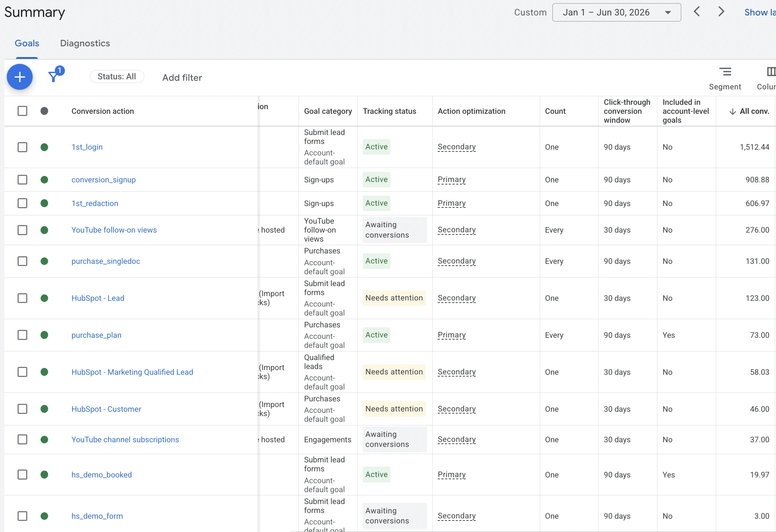Click Included in account-level goals header
Image resolution: width=776 pixels, height=532 pixels.
pos(686,111)
